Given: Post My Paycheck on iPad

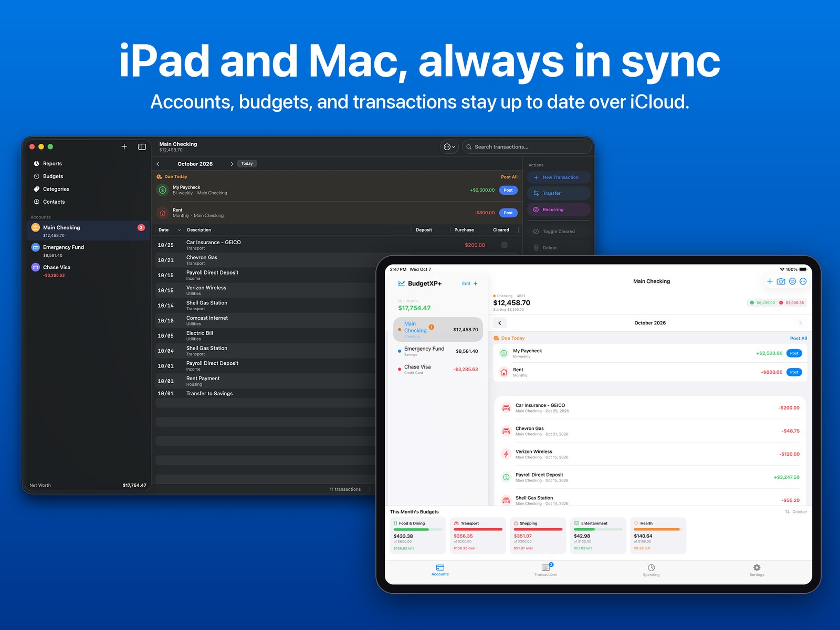Looking at the screenshot, I should (794, 353).
